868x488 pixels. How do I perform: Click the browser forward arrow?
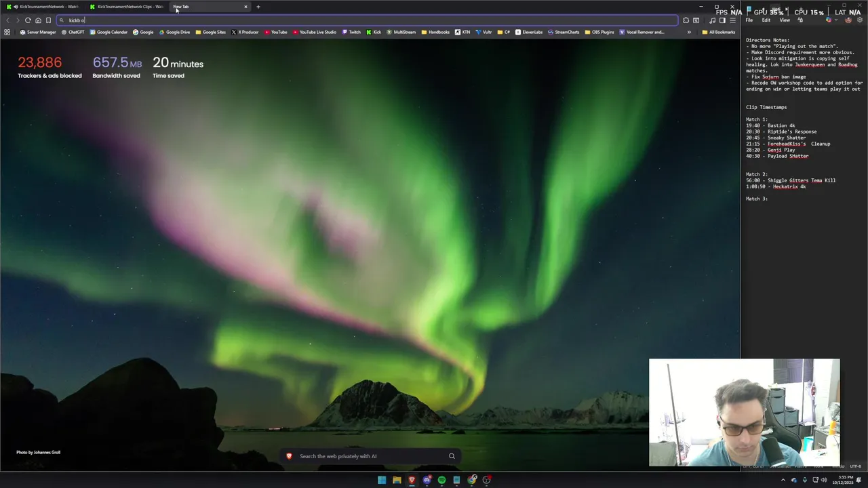click(18, 20)
